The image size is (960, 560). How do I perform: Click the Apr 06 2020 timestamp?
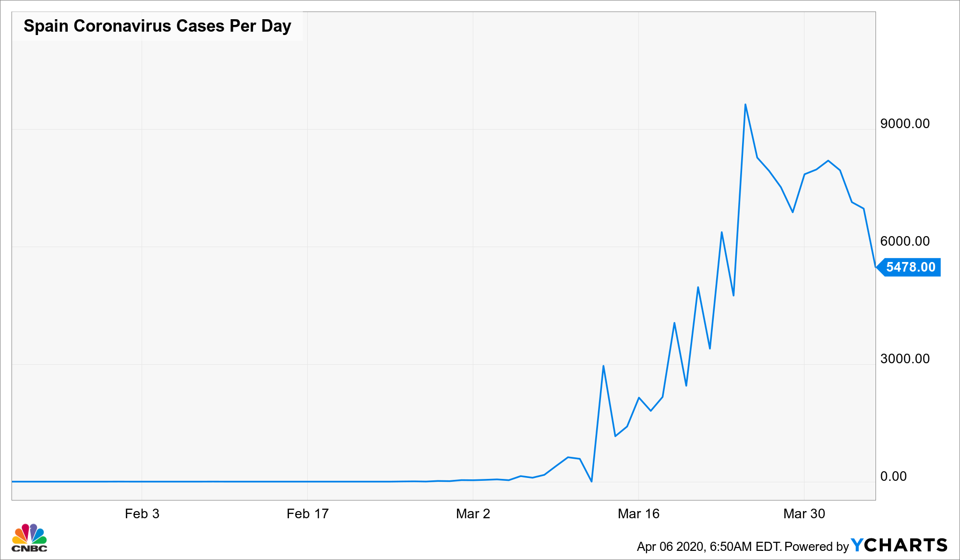(709, 547)
